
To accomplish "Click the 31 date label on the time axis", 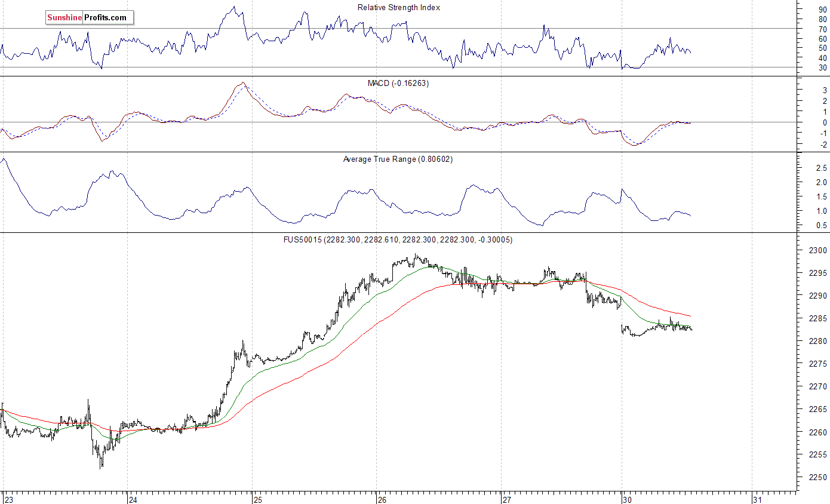I will point(758,499).
